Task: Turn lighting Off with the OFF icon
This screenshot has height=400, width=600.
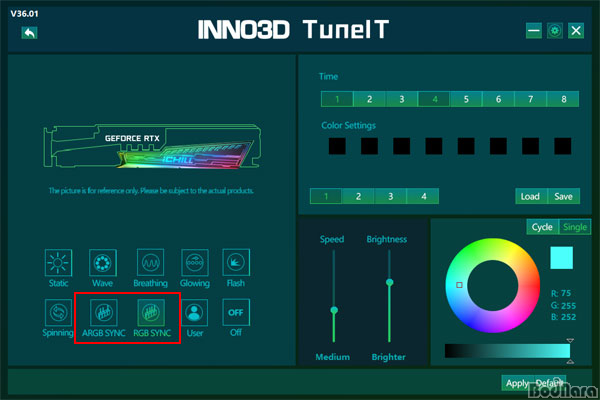Action: 236,312
